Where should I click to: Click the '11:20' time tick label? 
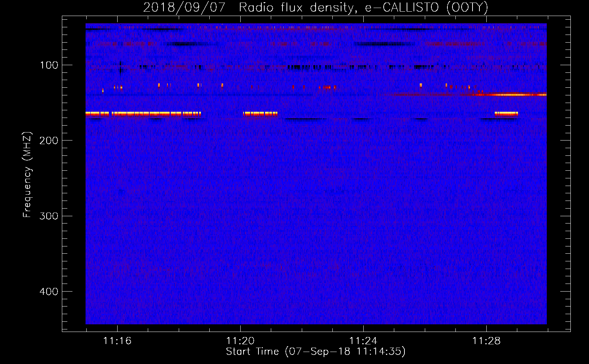(x=240, y=341)
